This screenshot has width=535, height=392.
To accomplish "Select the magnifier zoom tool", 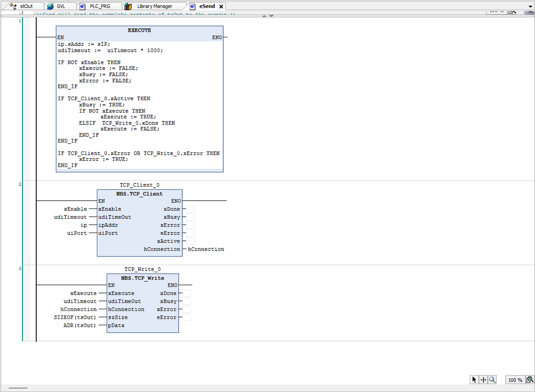I will [492, 379].
